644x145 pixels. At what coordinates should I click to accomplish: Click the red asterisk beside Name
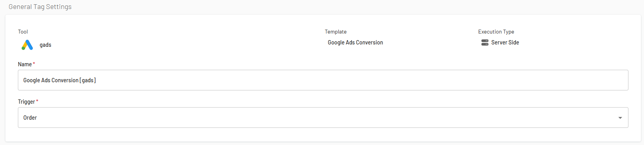click(x=34, y=64)
